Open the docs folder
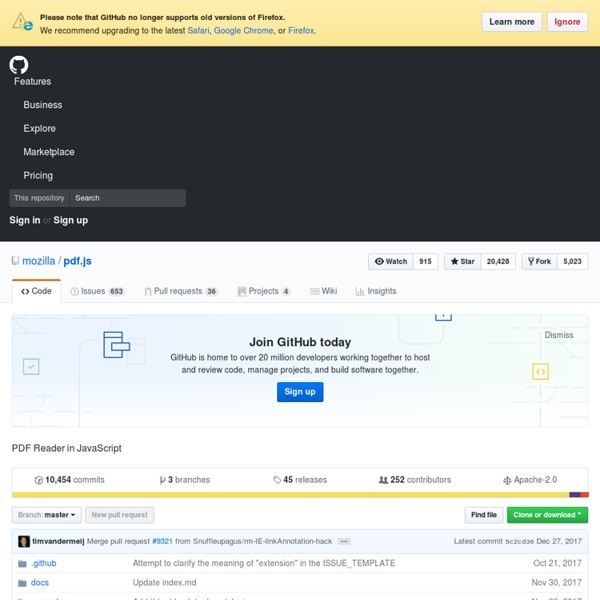 (x=40, y=583)
